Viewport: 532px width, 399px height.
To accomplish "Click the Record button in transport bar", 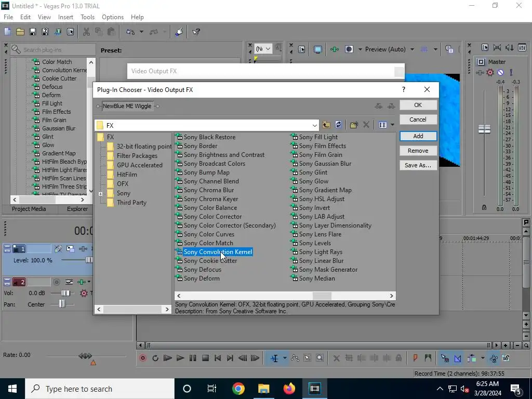I will click(x=143, y=358).
